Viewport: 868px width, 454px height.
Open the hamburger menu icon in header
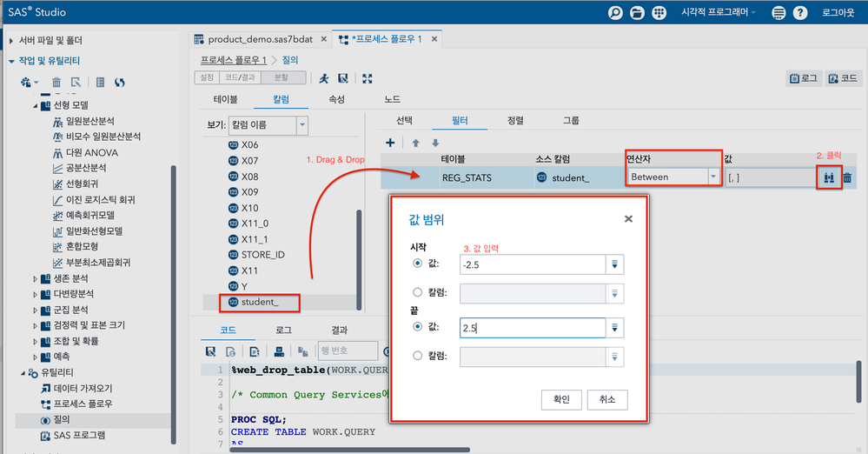779,12
